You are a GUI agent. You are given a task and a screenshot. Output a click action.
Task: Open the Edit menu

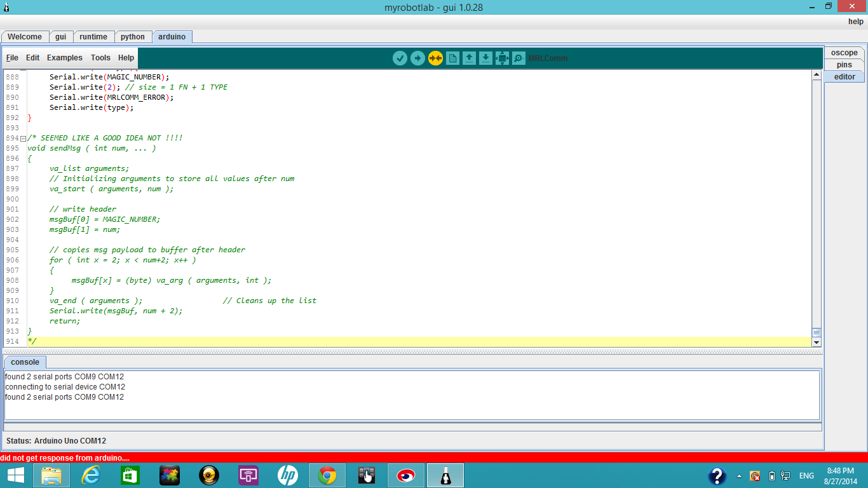tap(32, 58)
